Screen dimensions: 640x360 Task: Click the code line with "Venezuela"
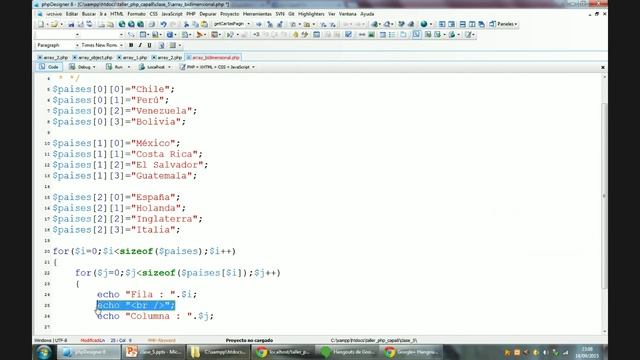124,111
